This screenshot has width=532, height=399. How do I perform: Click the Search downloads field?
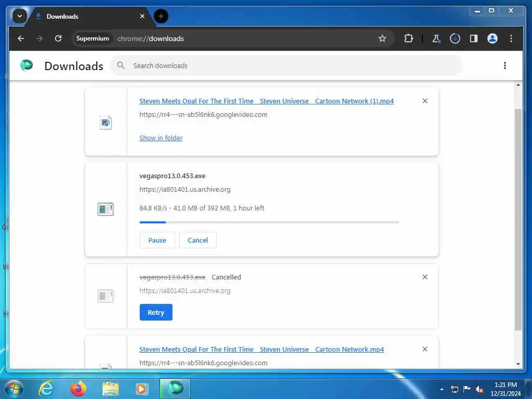(286, 65)
